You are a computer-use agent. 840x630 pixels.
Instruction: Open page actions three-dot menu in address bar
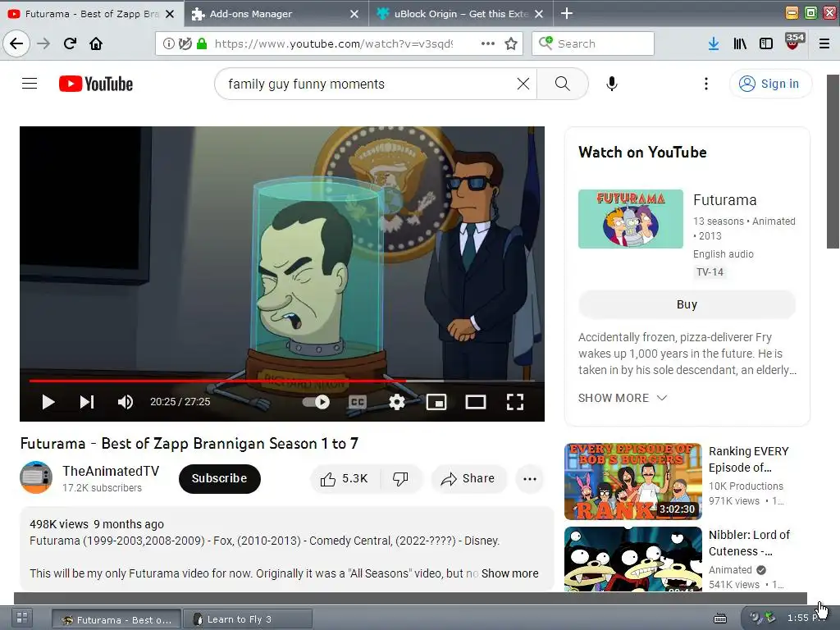coord(487,43)
